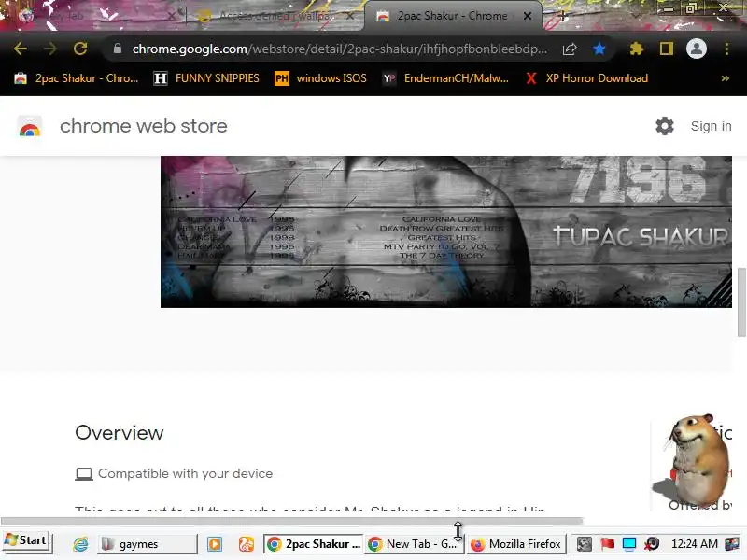Open web store settings gear

tap(665, 126)
